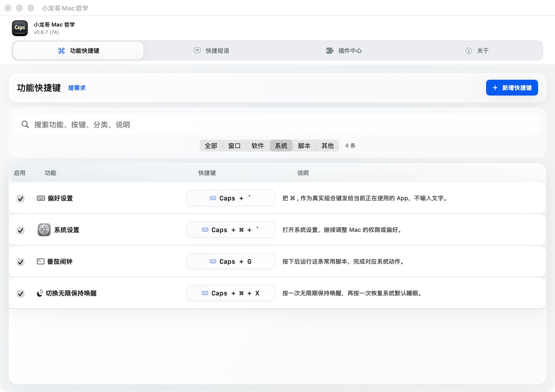Click the magnifier search icon
This screenshot has width=555, height=392.
pyautogui.click(x=25, y=125)
